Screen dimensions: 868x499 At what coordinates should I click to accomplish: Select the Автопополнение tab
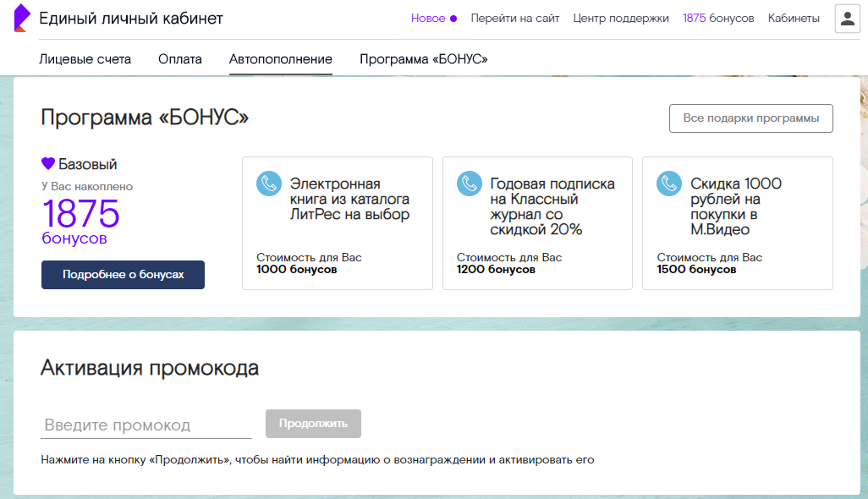281,59
